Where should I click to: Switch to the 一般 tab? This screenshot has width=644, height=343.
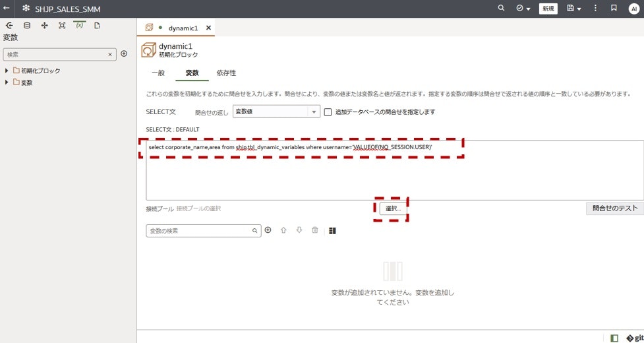click(158, 73)
